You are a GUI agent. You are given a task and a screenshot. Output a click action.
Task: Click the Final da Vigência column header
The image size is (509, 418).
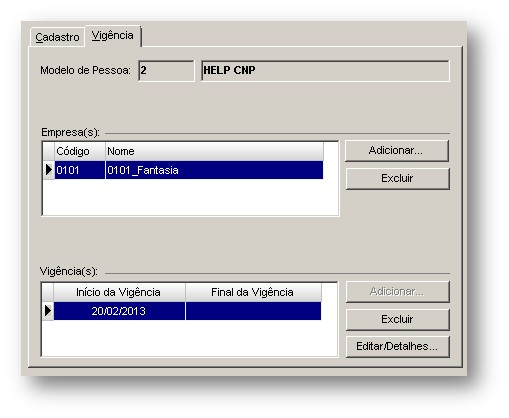pyautogui.click(x=253, y=292)
